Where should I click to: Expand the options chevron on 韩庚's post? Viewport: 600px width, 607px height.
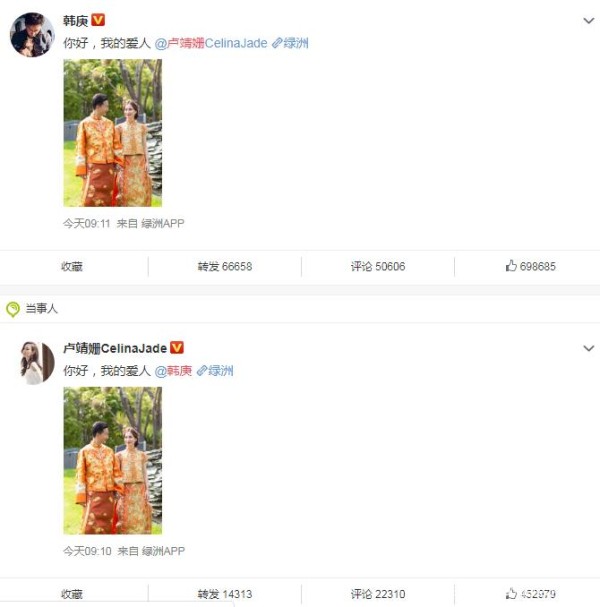(x=588, y=21)
